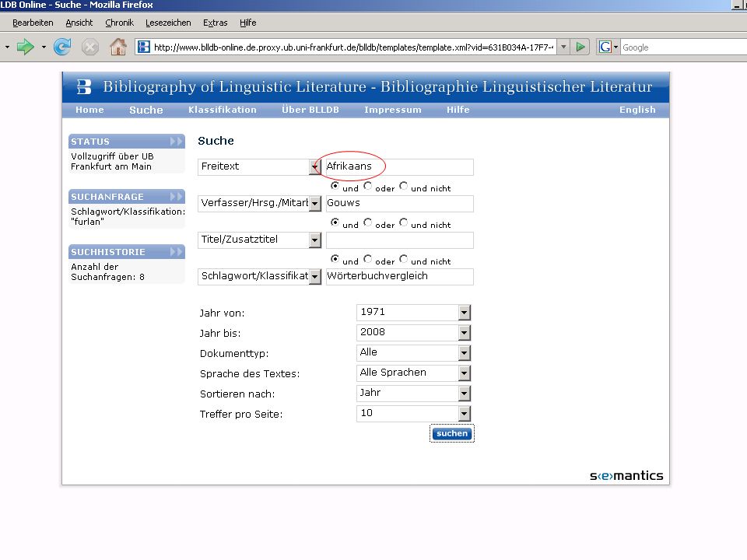Screen dimensions: 747x560
Task: Select 'und nicht' radio below Verfasser row
Action: (404, 222)
